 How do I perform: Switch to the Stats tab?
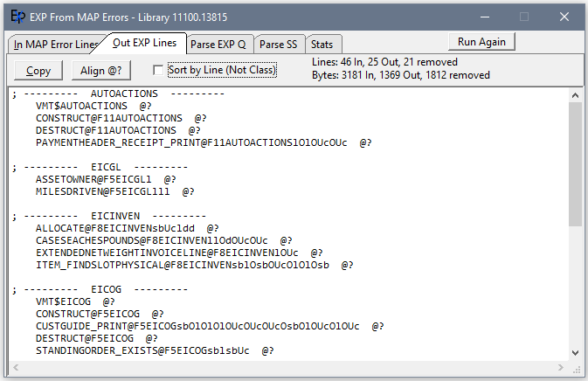point(322,45)
